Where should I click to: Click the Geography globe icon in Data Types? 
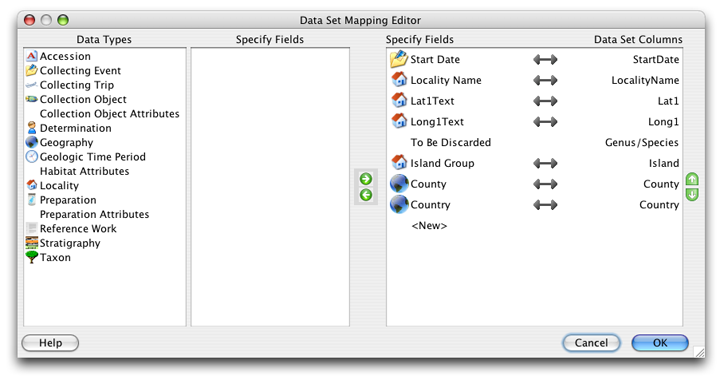coord(31,142)
